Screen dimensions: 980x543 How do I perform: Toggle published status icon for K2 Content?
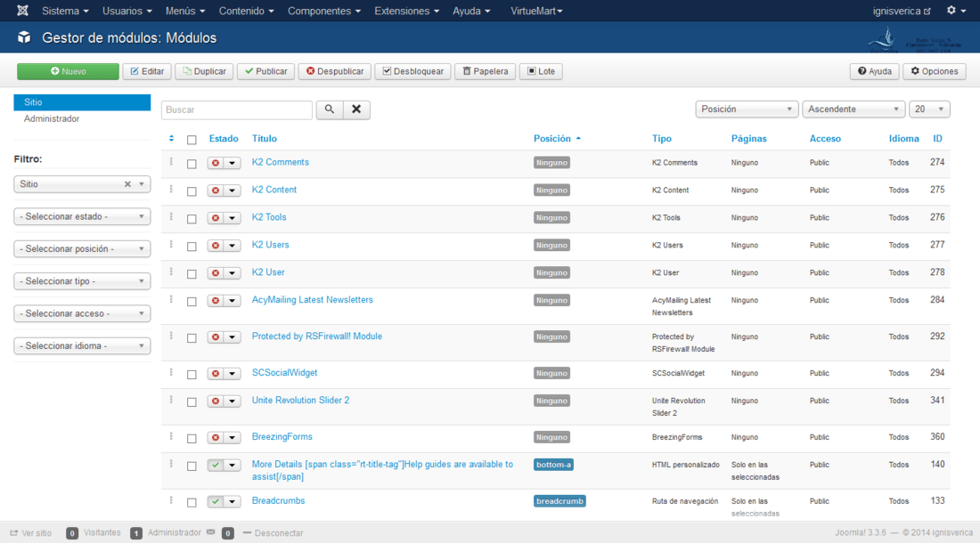click(216, 190)
